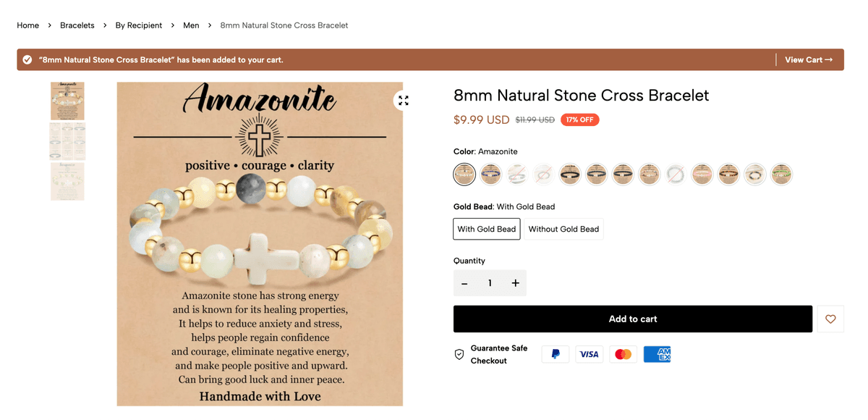868x420 pixels.
Task: Click the PayPal payment icon
Action: tap(555, 354)
